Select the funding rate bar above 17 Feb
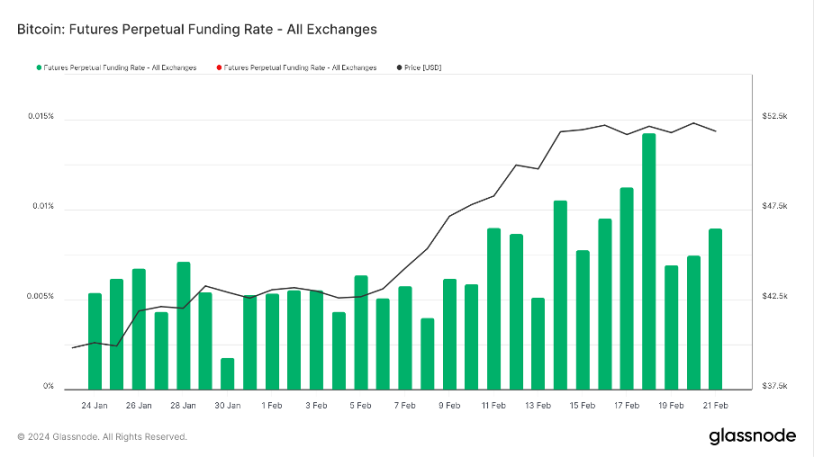Viewport: 814px width, 457px height. point(627,289)
